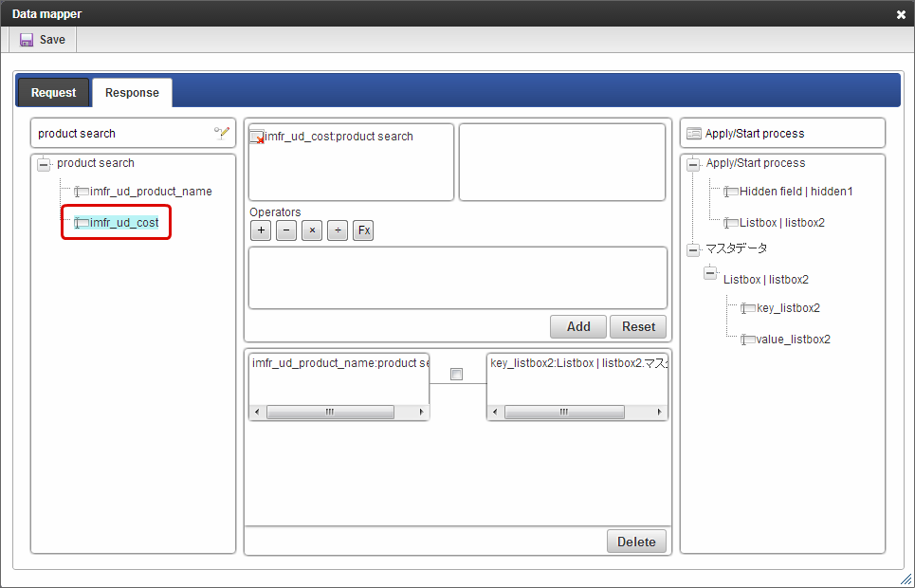This screenshot has width=915, height=588.
Task: Click the 'key_listbox2:Listbox | listbox2' mapping text
Action: pos(578,363)
